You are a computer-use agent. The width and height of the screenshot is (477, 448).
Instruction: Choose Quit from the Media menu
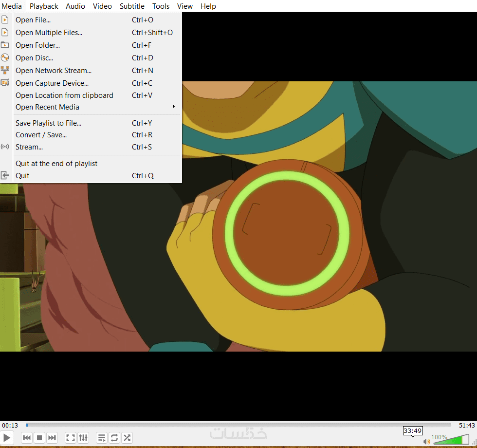91,176
